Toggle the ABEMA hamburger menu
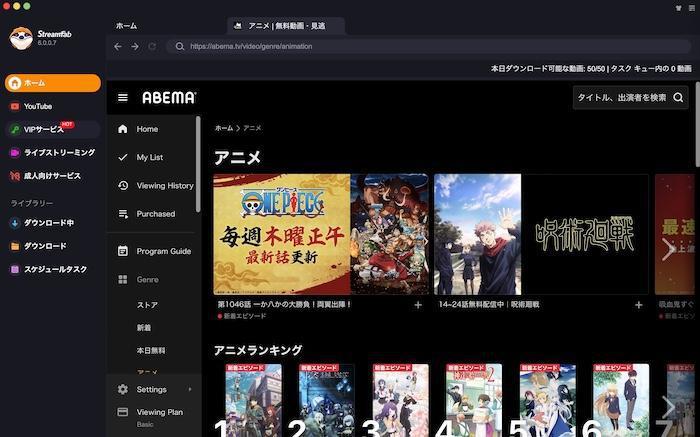Screen dimensions: 700x437 (x=123, y=97)
